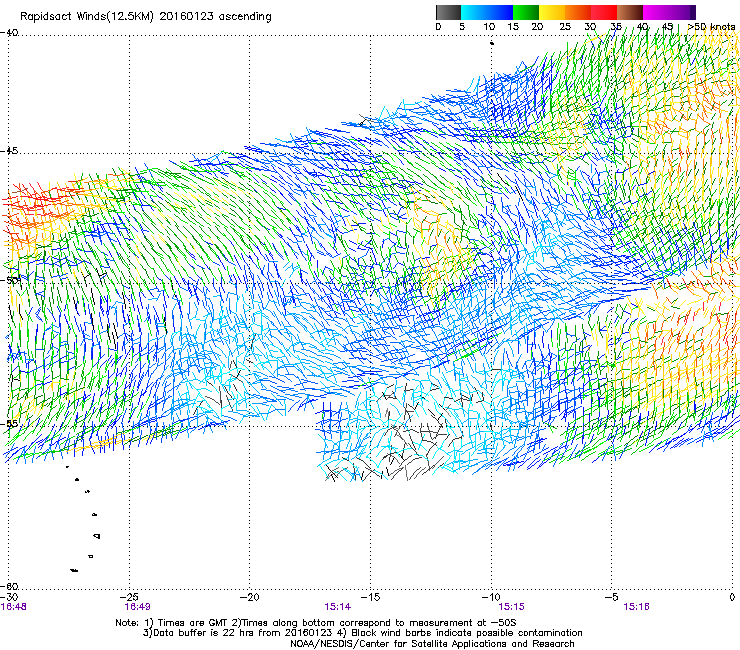Click the purple '16:49' pass time label
The image size is (740, 650).
(137, 607)
